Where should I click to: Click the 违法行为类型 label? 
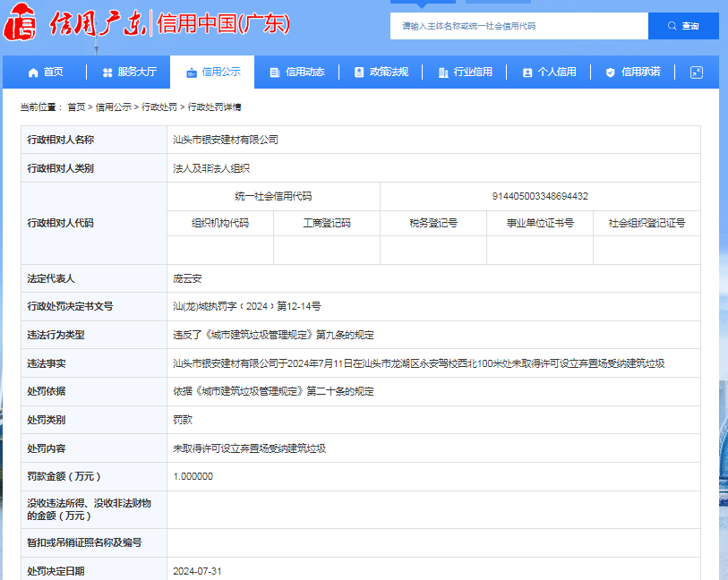(56, 335)
